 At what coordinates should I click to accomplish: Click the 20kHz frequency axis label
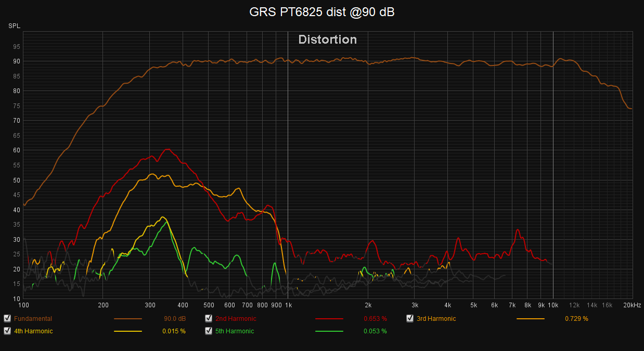coord(632,305)
